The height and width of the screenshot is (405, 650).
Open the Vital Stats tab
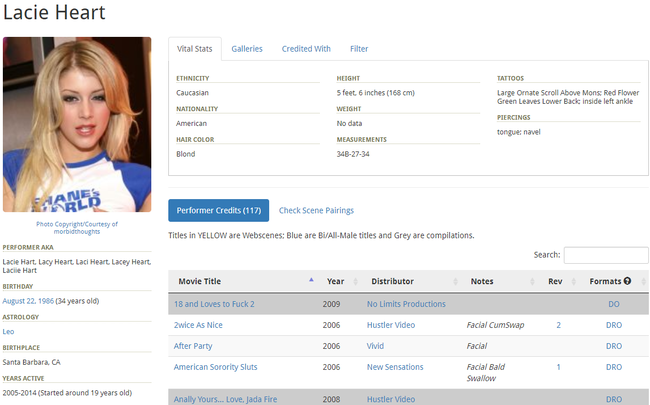coord(194,49)
